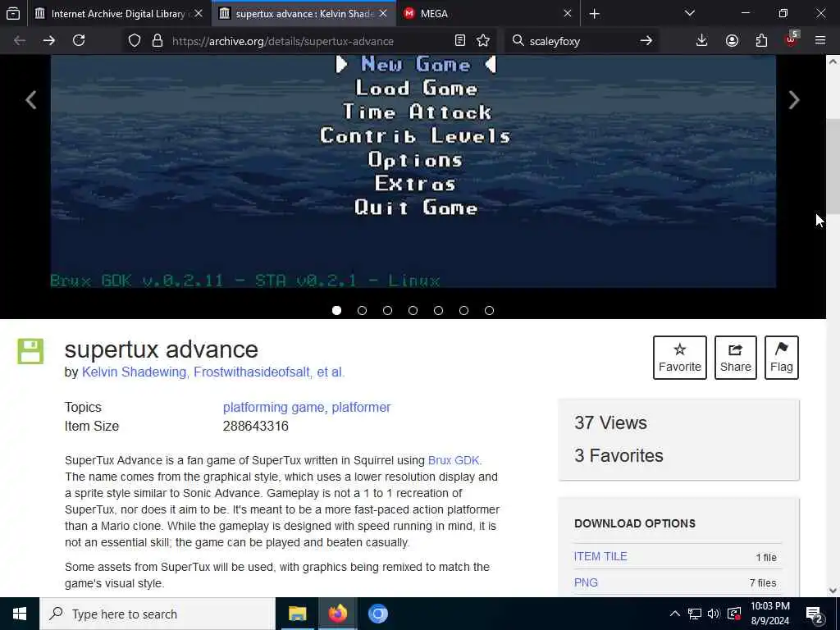The width and height of the screenshot is (840, 630).
Task: View site security padlock info
Action: pos(157,41)
